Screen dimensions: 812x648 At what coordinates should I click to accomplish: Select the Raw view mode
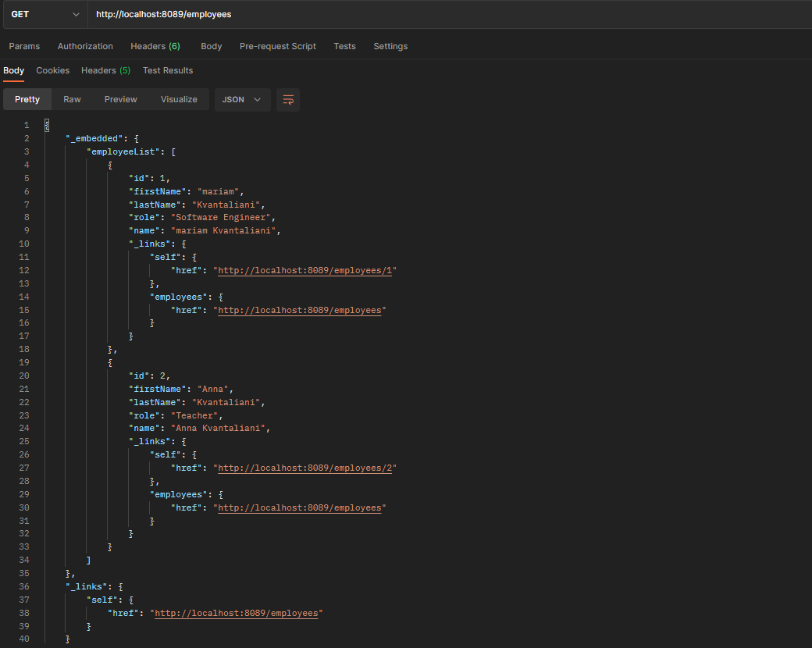click(72, 99)
